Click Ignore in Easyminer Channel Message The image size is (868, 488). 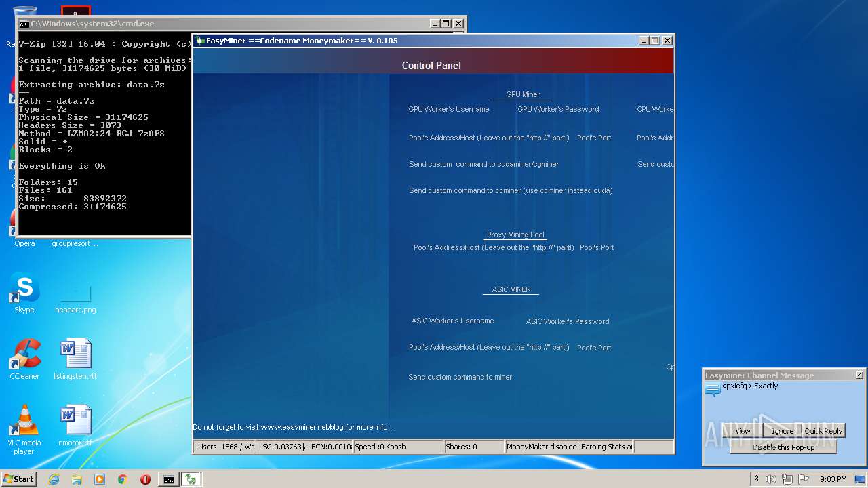tap(782, 431)
